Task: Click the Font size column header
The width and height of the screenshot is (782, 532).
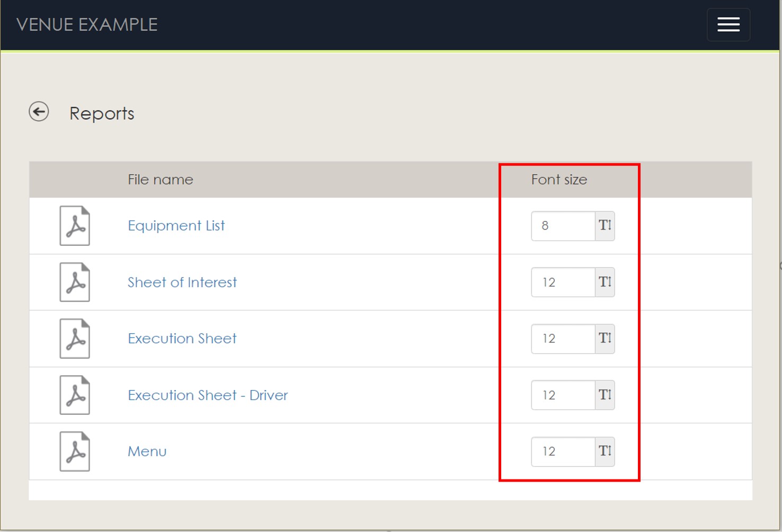Action: [559, 180]
